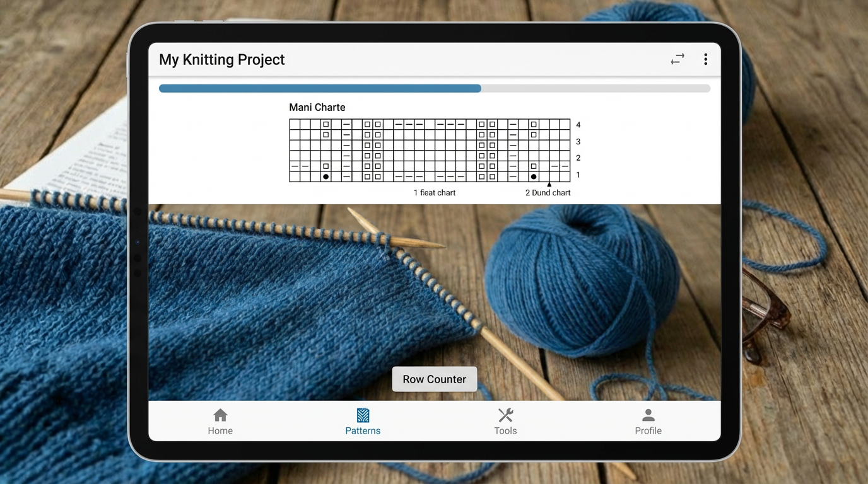
Task: Open the Tools wrench icon
Action: (505, 415)
